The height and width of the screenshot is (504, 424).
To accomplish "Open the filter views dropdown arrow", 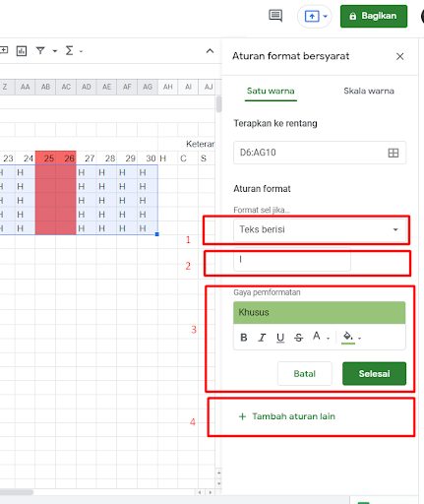I will (55, 51).
